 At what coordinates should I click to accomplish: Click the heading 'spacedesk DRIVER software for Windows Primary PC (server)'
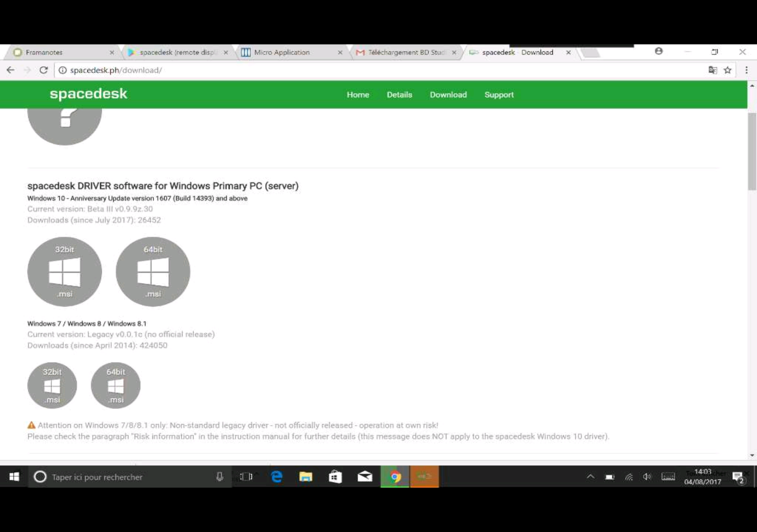click(163, 186)
